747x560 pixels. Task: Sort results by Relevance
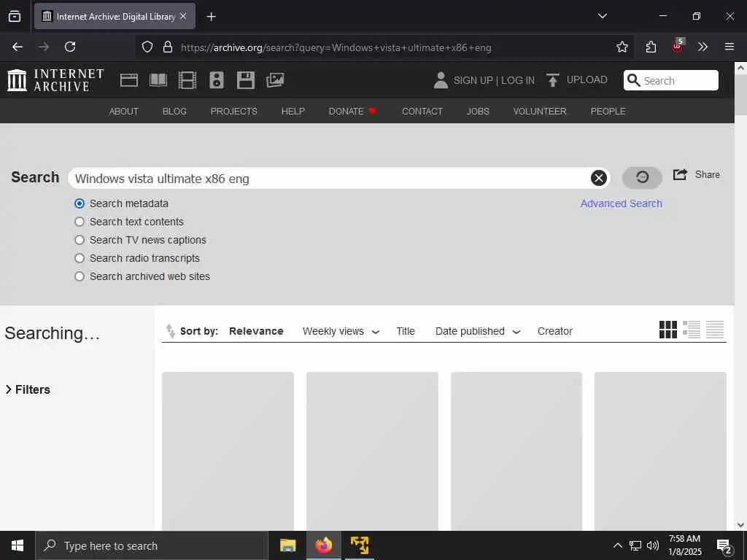[x=256, y=331]
